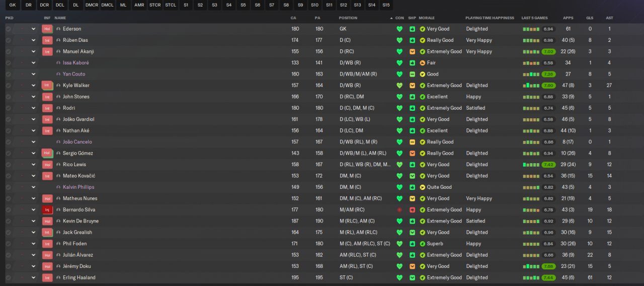The width and height of the screenshot is (644, 286).
Task: Click Rúben Dias's green sharpness icon
Action: (412, 40)
